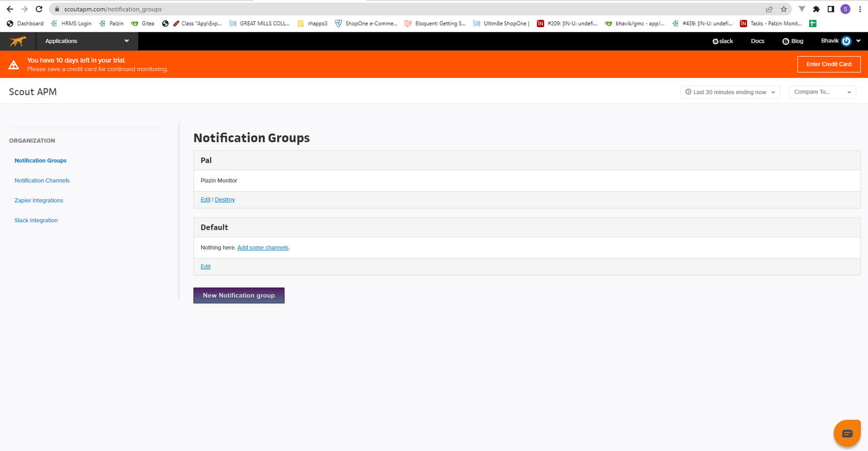Click the Scout APM page title
The width and height of the screenshot is (868, 451).
(x=33, y=92)
